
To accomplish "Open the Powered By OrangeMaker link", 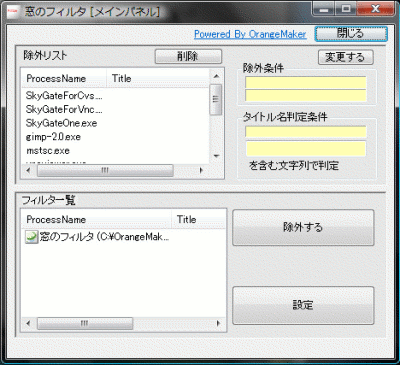I will point(250,34).
